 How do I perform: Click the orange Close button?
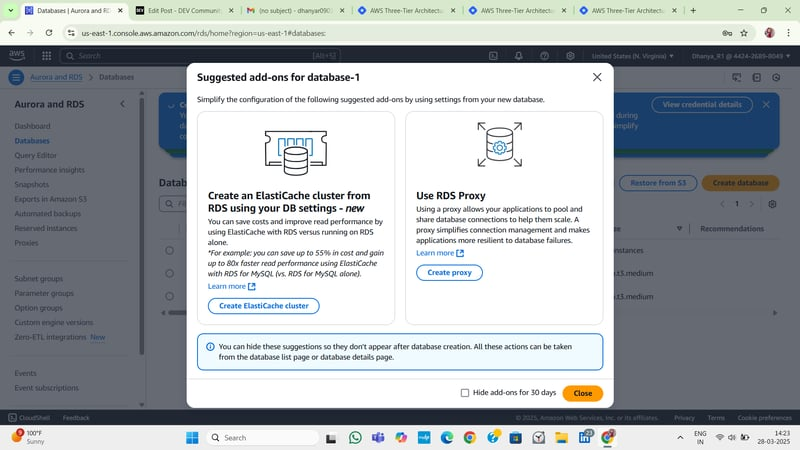tap(583, 393)
